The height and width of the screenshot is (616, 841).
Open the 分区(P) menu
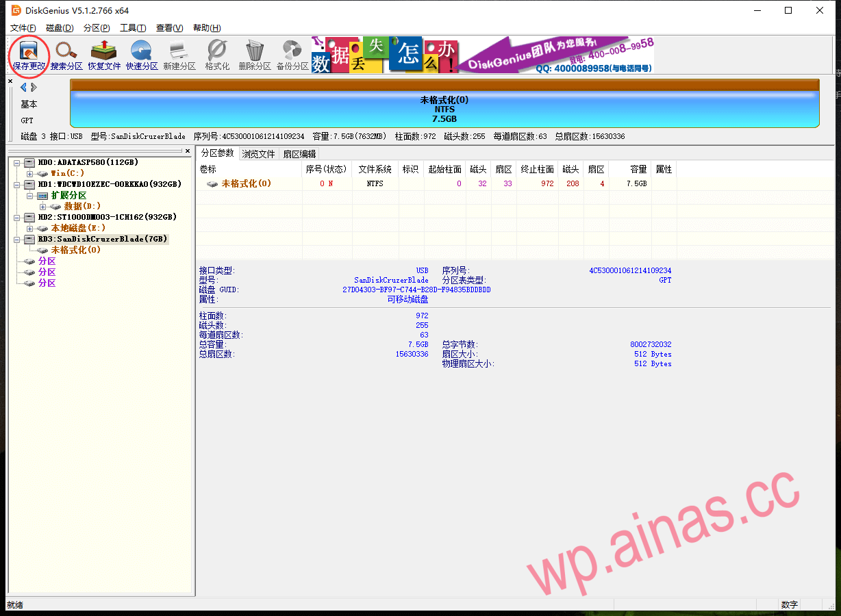click(97, 28)
